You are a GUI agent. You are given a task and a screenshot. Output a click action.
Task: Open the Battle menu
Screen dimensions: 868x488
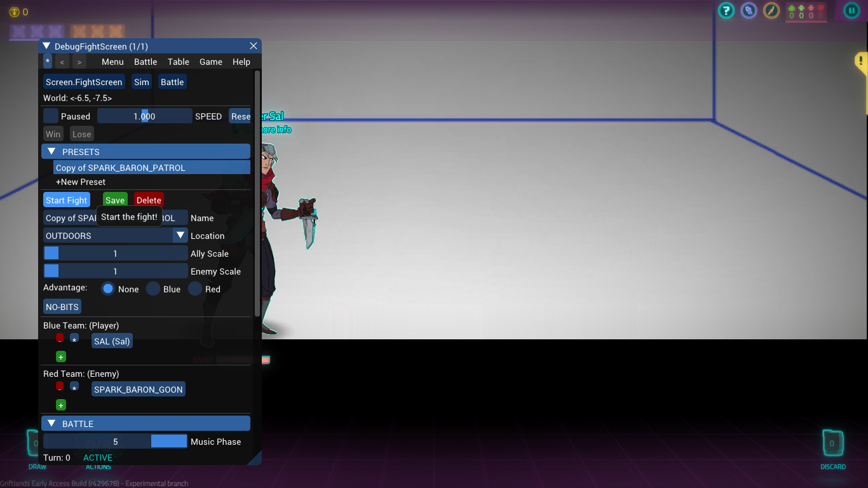click(146, 62)
